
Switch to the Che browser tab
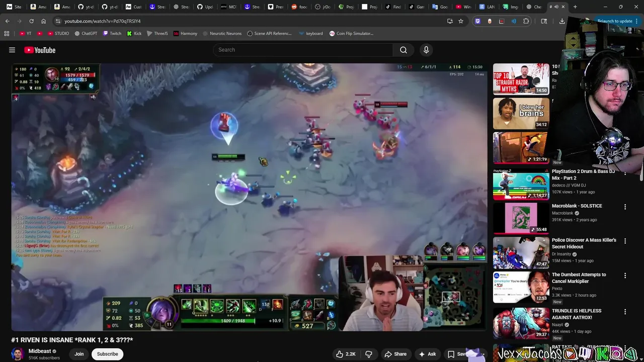tap(534, 7)
